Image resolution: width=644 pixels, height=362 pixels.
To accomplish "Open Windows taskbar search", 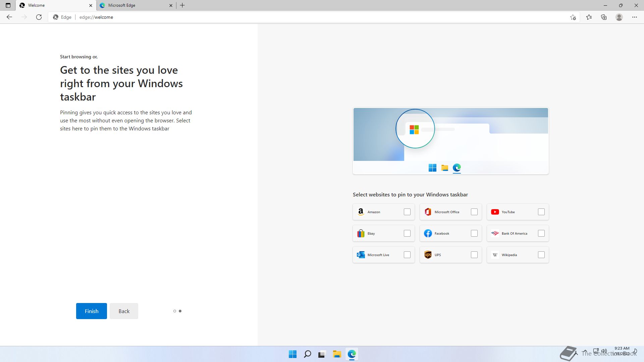I will click(x=307, y=354).
